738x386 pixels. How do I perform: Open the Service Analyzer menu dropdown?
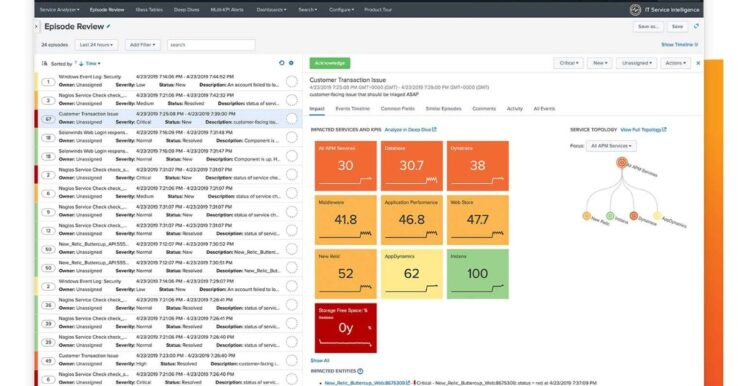(59, 9)
